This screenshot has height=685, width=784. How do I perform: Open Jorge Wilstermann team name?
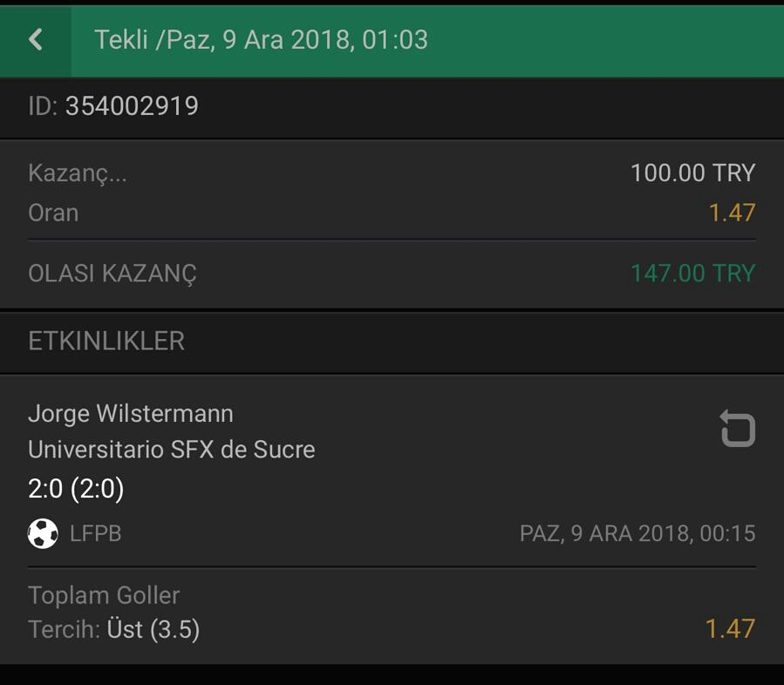click(x=131, y=414)
